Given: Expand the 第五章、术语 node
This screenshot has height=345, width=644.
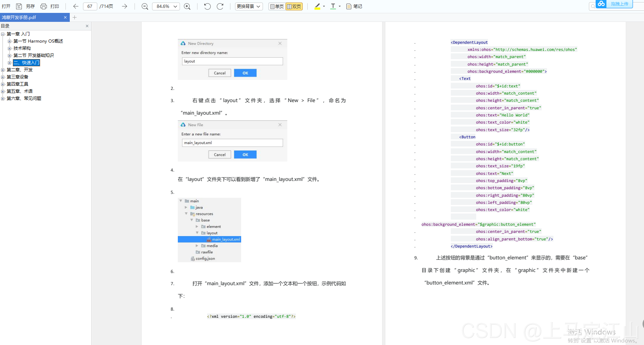Looking at the screenshot, I should click(3, 91).
